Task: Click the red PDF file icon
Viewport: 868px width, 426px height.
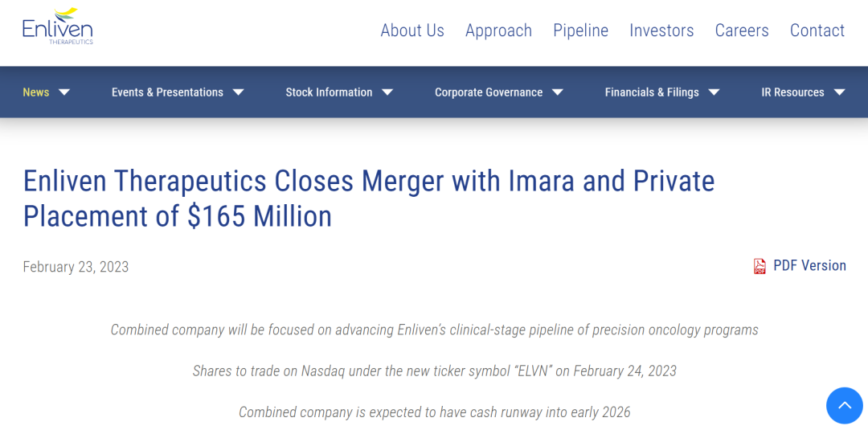Action: tap(759, 266)
